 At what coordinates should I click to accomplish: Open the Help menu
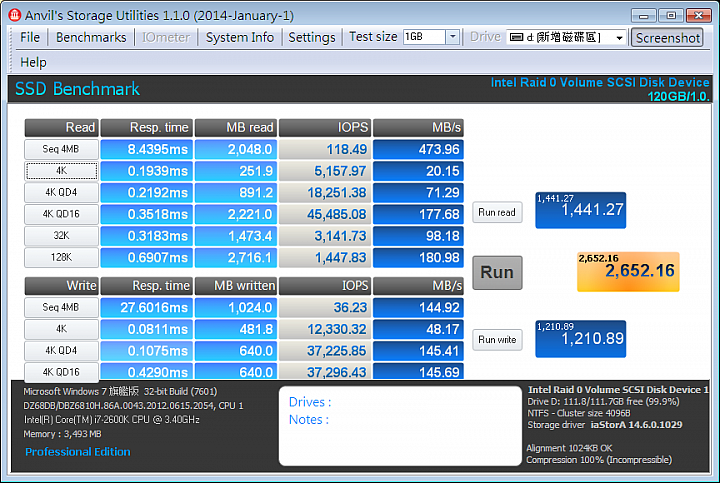pos(33,62)
